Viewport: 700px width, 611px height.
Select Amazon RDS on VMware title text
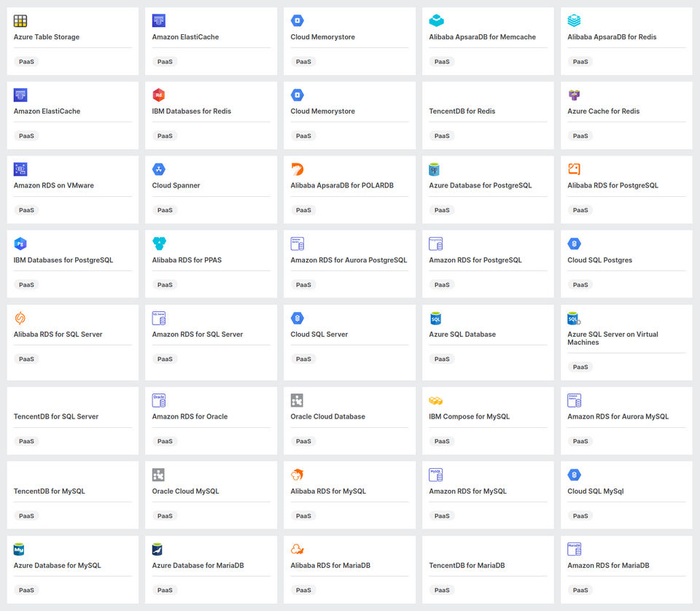coord(53,185)
